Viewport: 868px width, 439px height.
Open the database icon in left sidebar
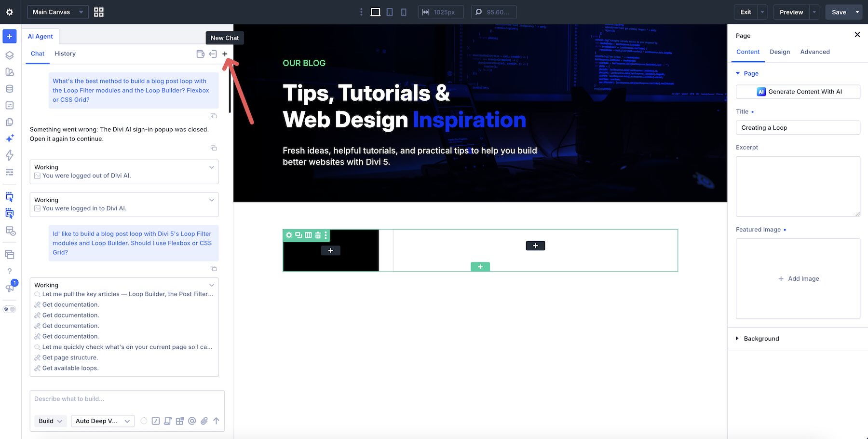coord(10,89)
